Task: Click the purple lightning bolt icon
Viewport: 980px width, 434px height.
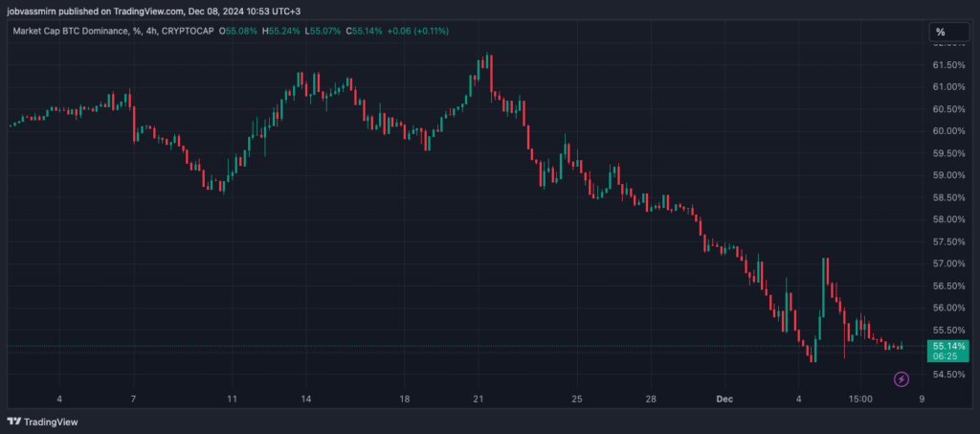Action: click(x=902, y=379)
